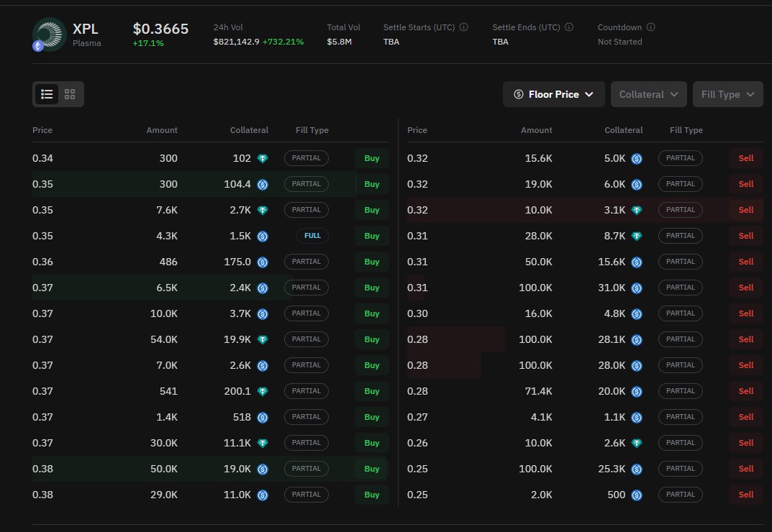The height and width of the screenshot is (532, 772).
Task: Open the Fill Type filter dropdown
Action: click(727, 94)
